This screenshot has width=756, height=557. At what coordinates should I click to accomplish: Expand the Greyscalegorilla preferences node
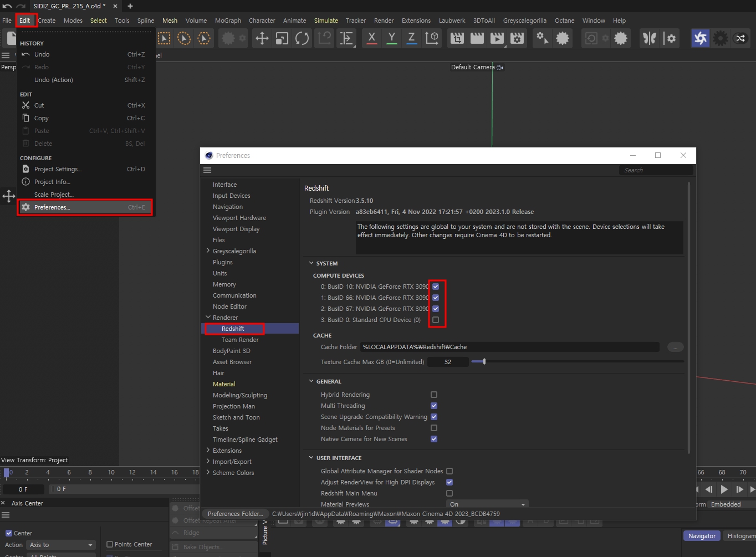(x=208, y=251)
